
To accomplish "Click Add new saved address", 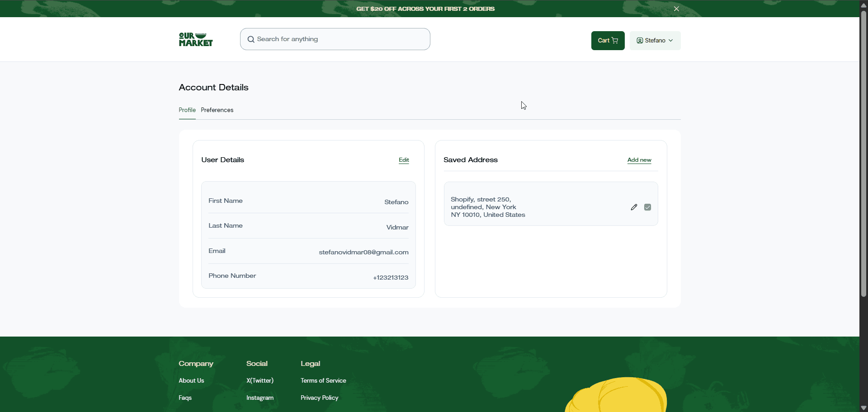I will tap(639, 160).
